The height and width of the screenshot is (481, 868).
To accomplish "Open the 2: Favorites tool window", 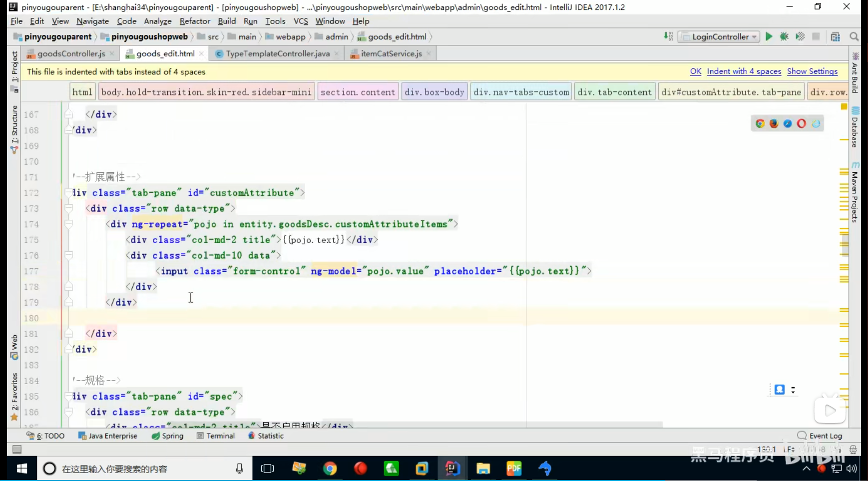I will (x=14, y=397).
